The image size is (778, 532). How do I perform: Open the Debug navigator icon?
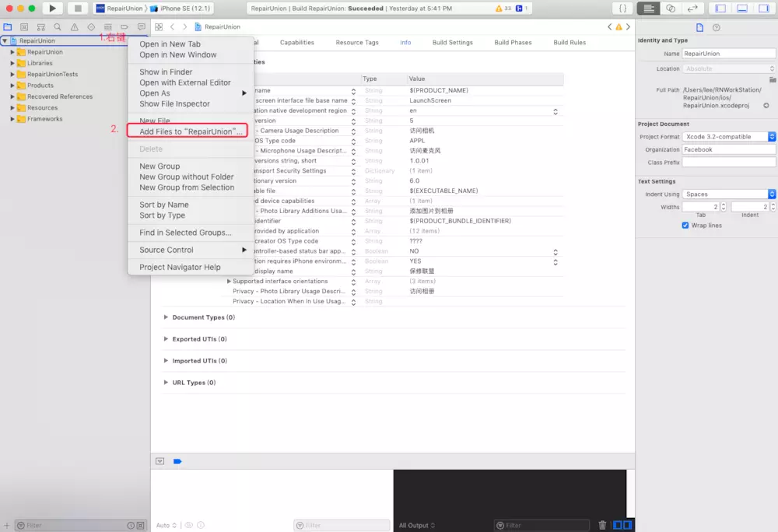click(x=107, y=26)
